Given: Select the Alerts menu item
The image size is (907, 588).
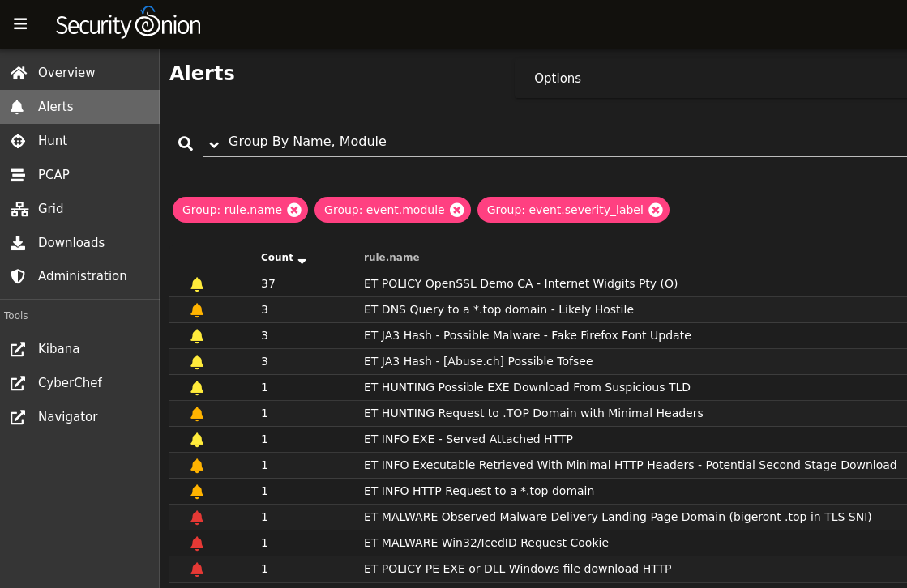Looking at the screenshot, I should [x=79, y=106].
